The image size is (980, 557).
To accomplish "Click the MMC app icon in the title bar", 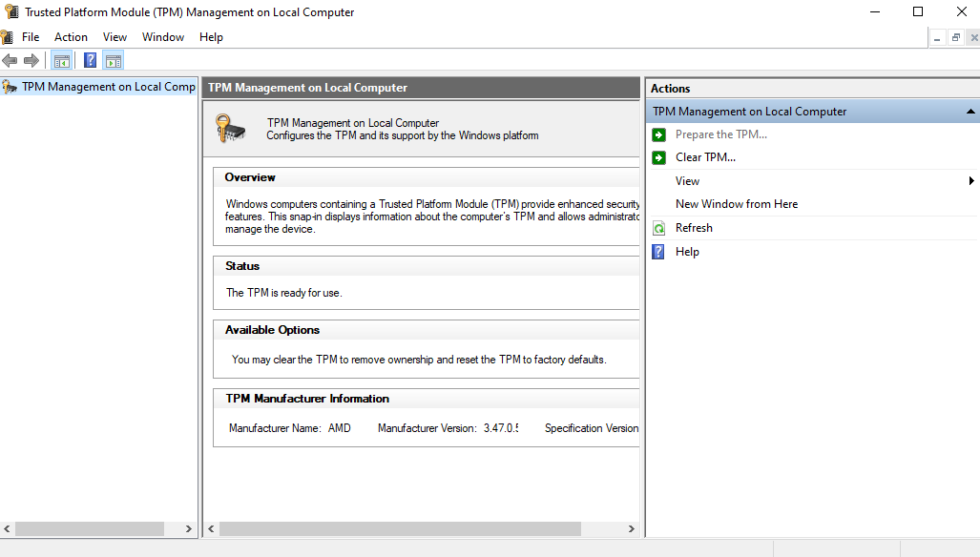I will pos(11,11).
